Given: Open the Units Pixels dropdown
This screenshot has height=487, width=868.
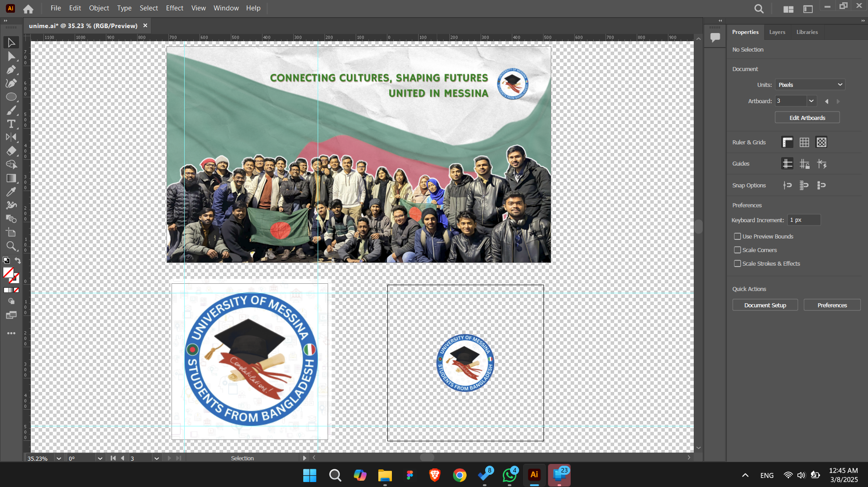Looking at the screenshot, I should click(x=810, y=85).
